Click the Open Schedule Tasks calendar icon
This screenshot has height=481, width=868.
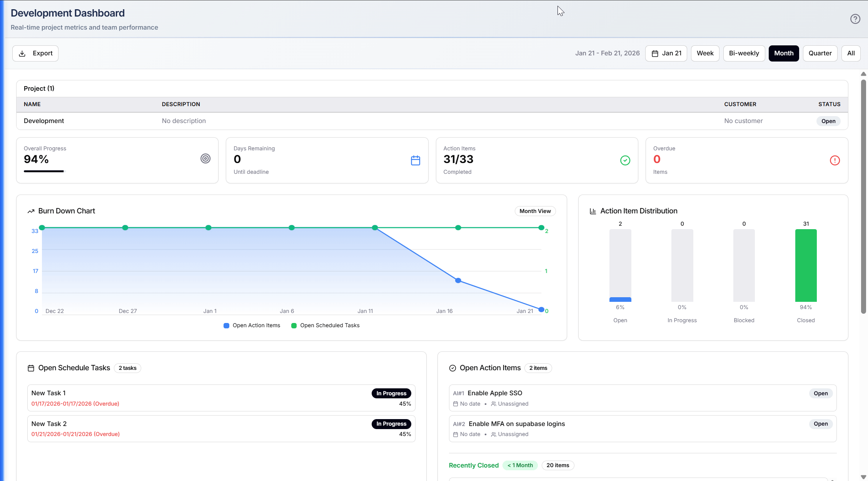[x=31, y=368]
